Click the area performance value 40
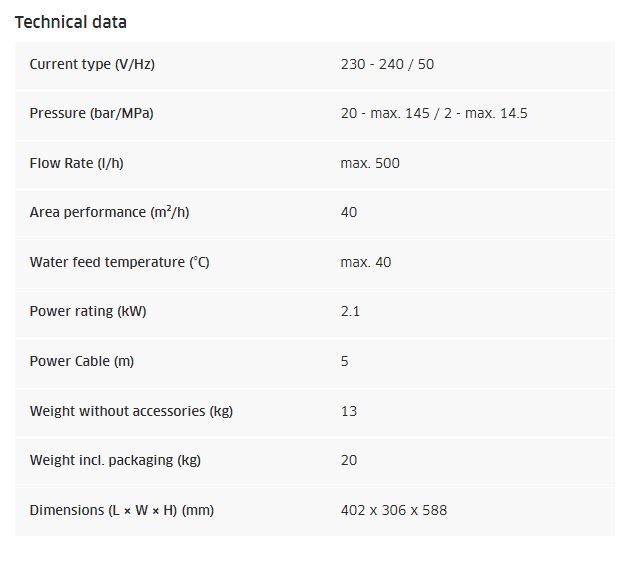This screenshot has width=635, height=566. pos(349,212)
